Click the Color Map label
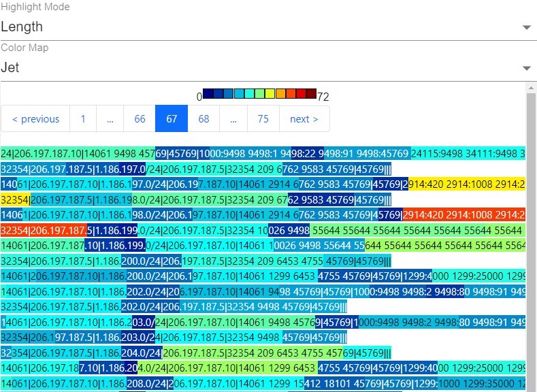The height and width of the screenshot is (392, 537). 25,48
